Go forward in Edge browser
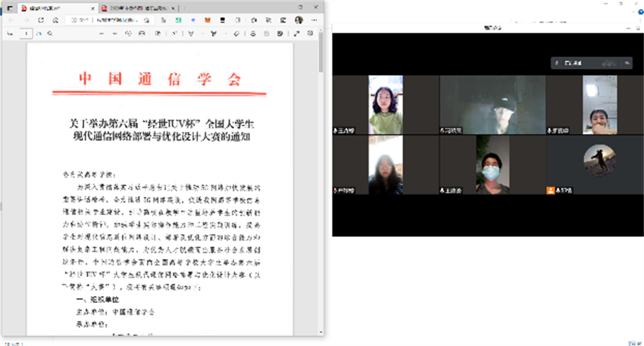This screenshot has height=346, width=644. 26,20
